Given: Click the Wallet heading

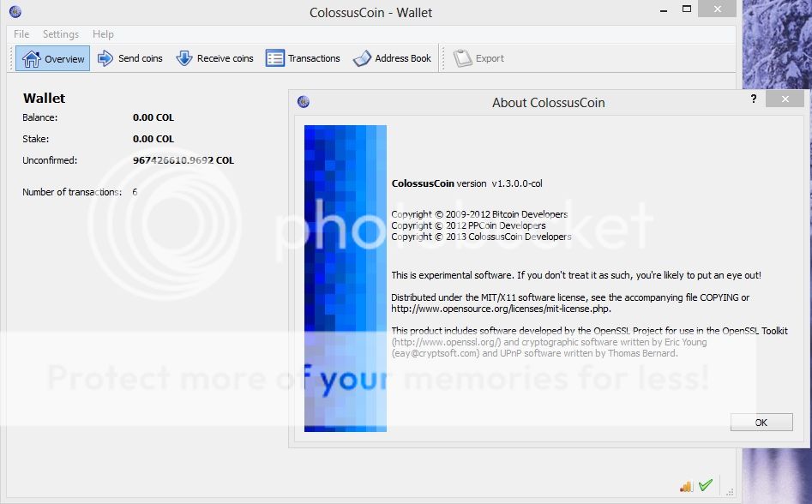Looking at the screenshot, I should pos(44,99).
